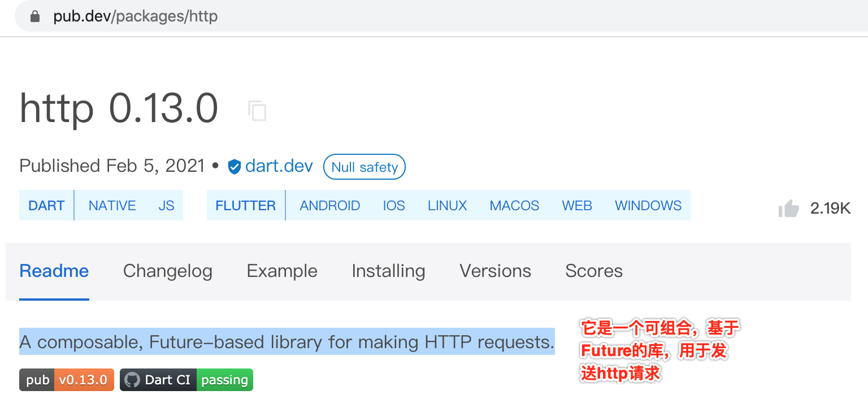View the Scores tab
Screen dimensions: 868x399
tap(593, 271)
